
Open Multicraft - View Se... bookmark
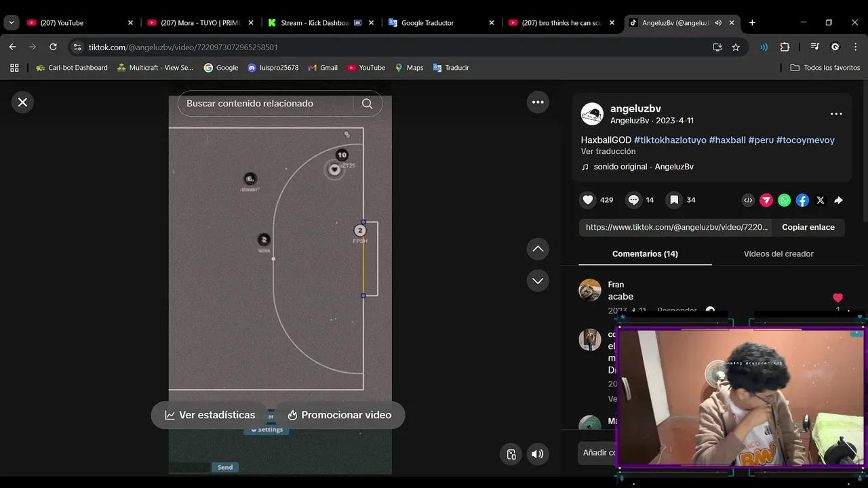(155, 68)
